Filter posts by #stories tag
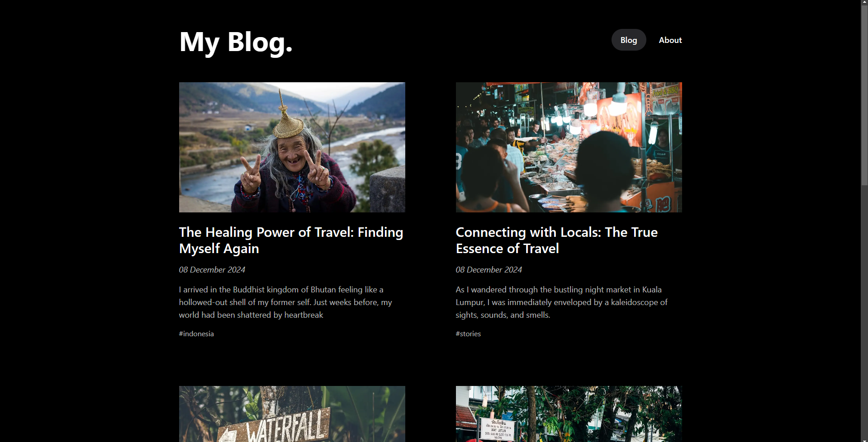The width and height of the screenshot is (868, 442). [x=468, y=334]
